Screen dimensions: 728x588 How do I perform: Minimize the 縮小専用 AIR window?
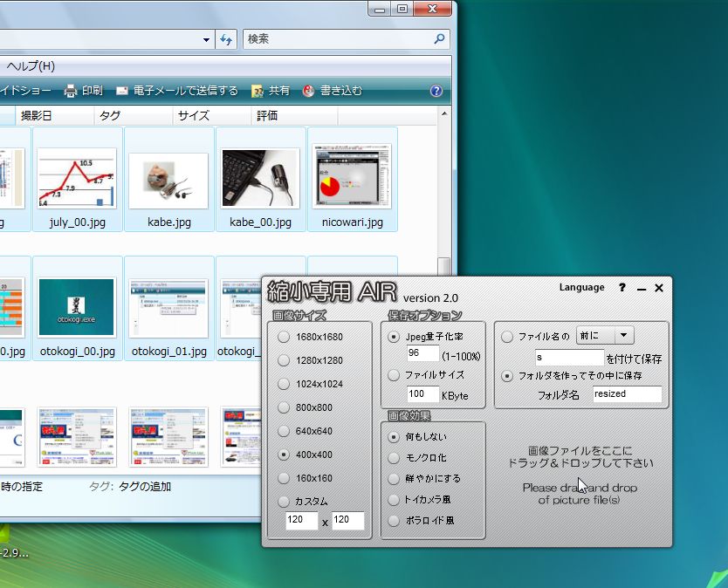(x=642, y=289)
